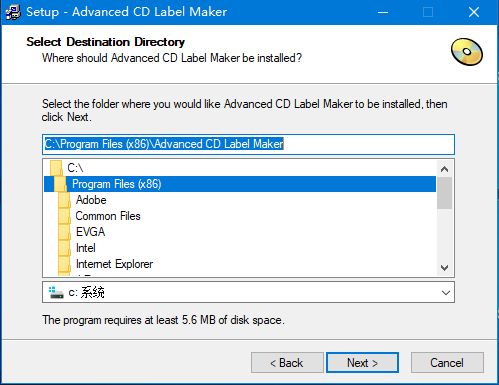Click the Next > button

point(362,362)
